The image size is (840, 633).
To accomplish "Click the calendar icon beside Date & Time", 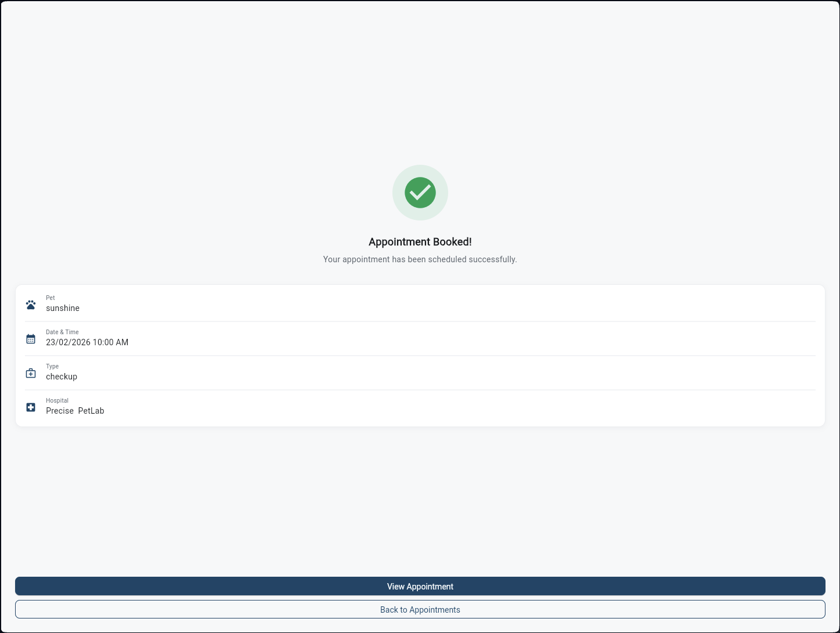I will pyautogui.click(x=31, y=338).
